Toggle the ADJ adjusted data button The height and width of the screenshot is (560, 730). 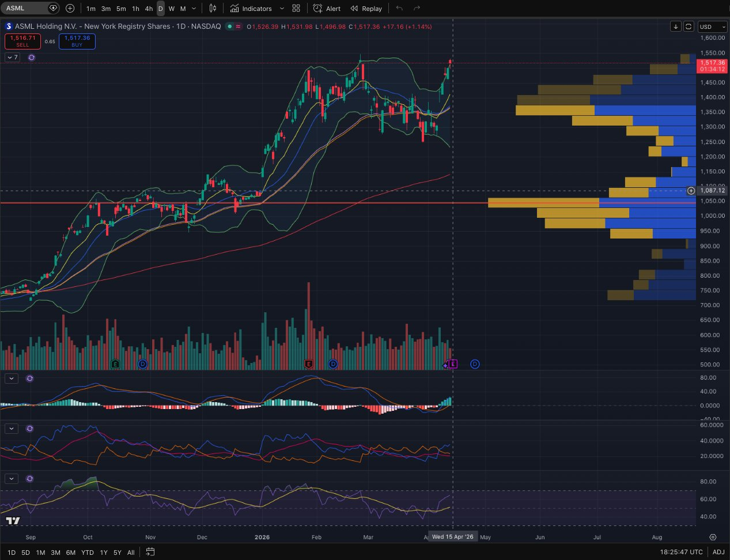pos(718,552)
